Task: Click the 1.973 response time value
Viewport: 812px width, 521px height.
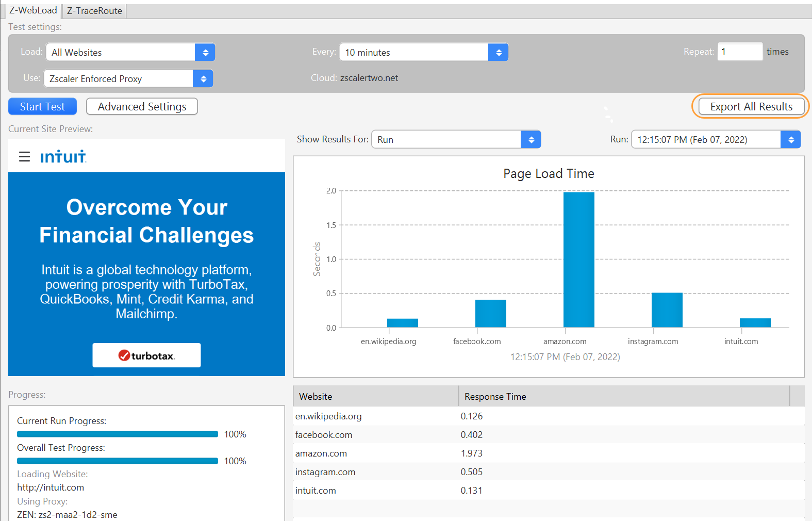Action: 471,453
